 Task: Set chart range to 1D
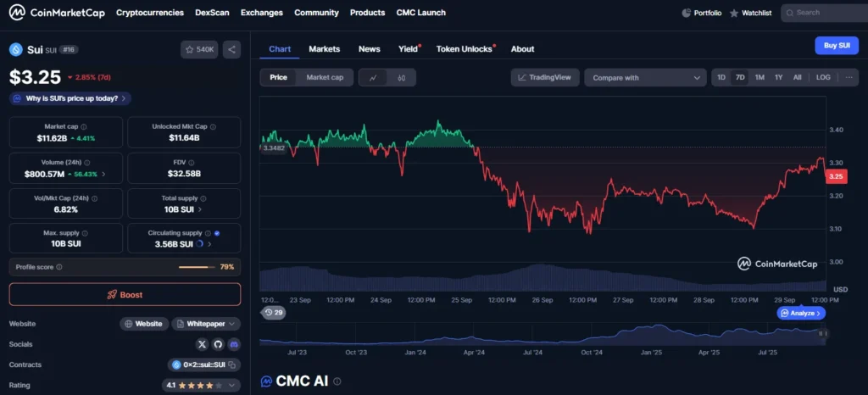tap(721, 77)
